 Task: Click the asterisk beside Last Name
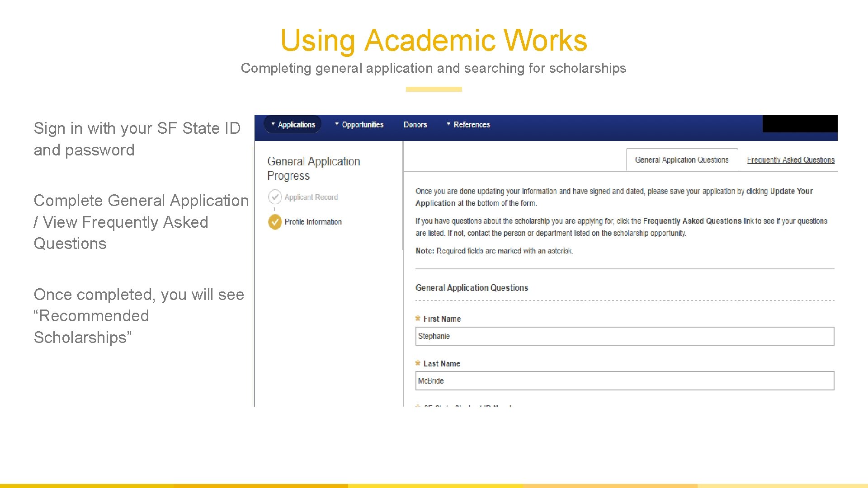click(x=418, y=363)
